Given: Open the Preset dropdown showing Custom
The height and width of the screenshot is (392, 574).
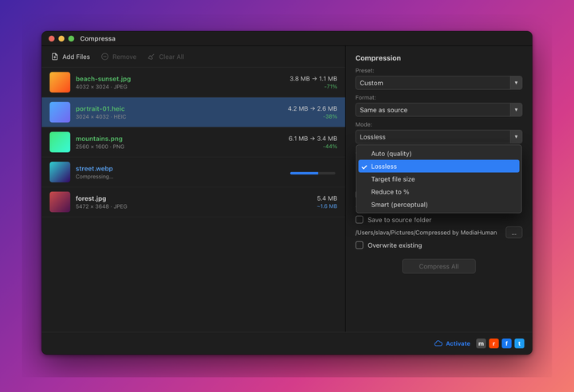Looking at the screenshot, I should 438,83.
